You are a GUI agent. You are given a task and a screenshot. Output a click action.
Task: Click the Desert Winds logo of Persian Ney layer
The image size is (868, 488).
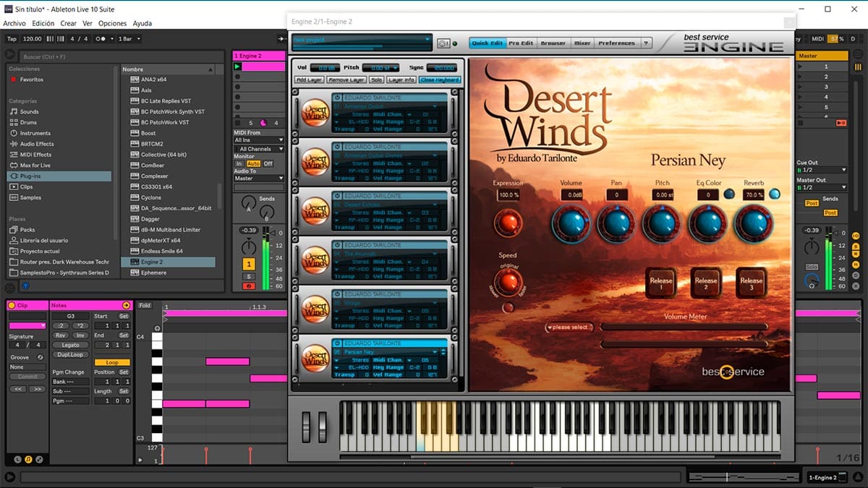[x=315, y=357]
